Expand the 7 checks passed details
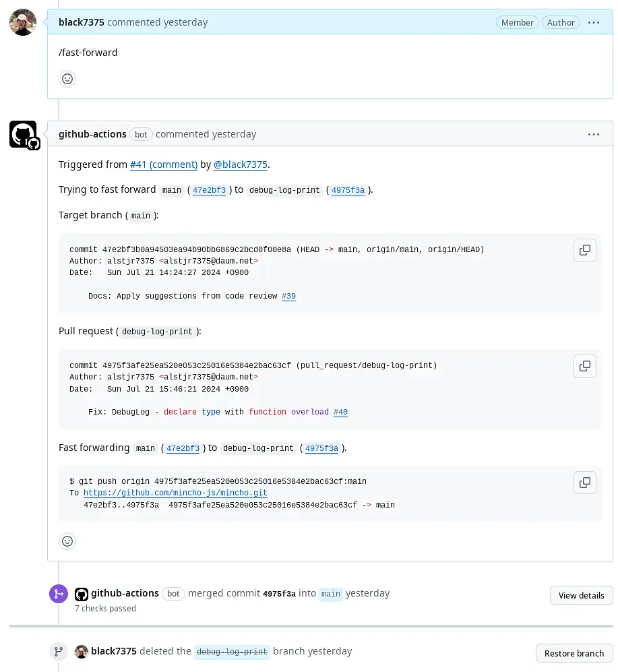618x672 pixels. coord(105,609)
